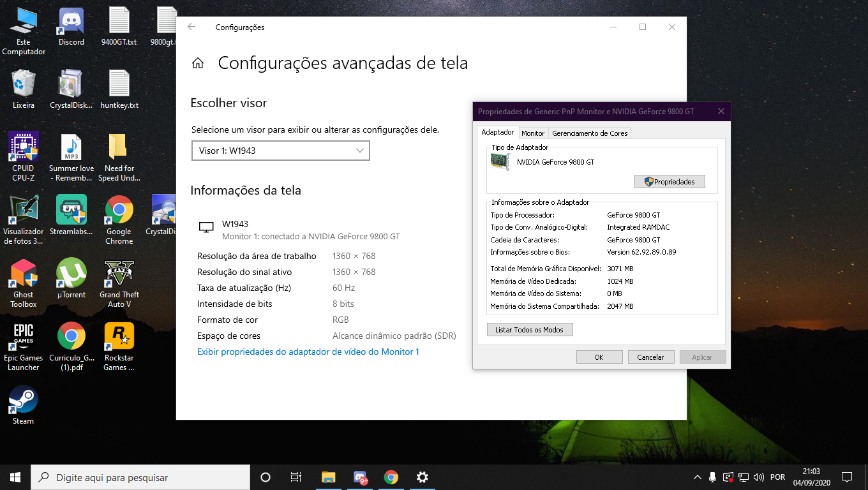Image resolution: width=868 pixels, height=490 pixels.
Task: Switch to the Monitor tab
Action: (x=533, y=133)
